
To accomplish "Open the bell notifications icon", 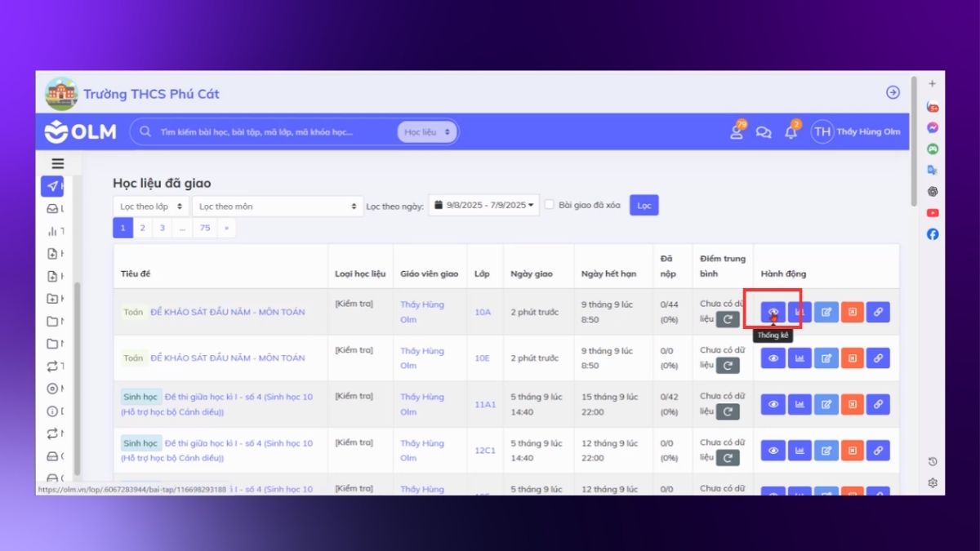I will click(791, 132).
